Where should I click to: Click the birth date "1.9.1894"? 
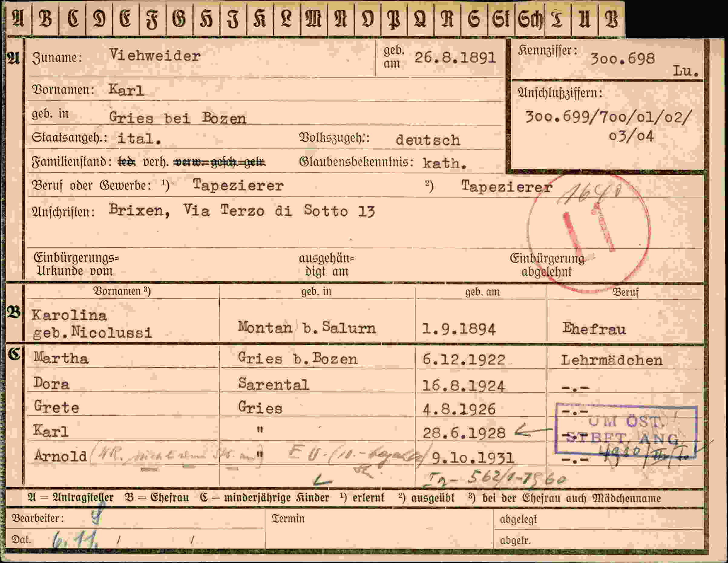point(459,329)
